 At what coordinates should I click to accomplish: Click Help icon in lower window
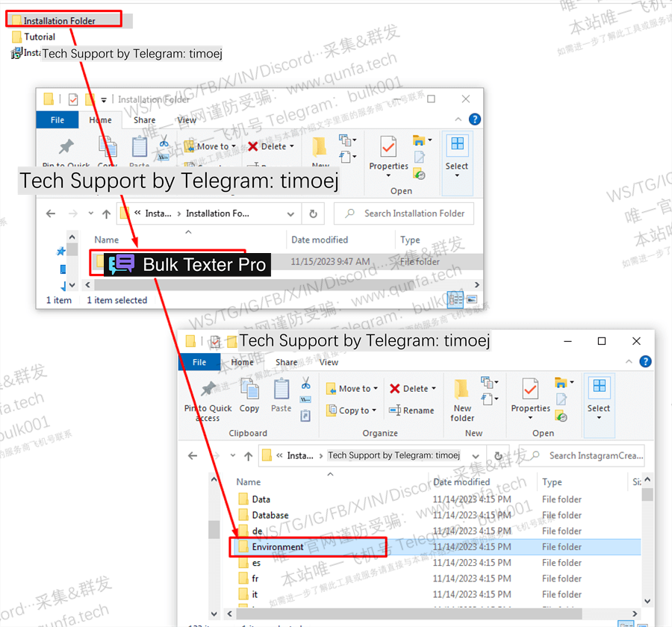(645, 362)
